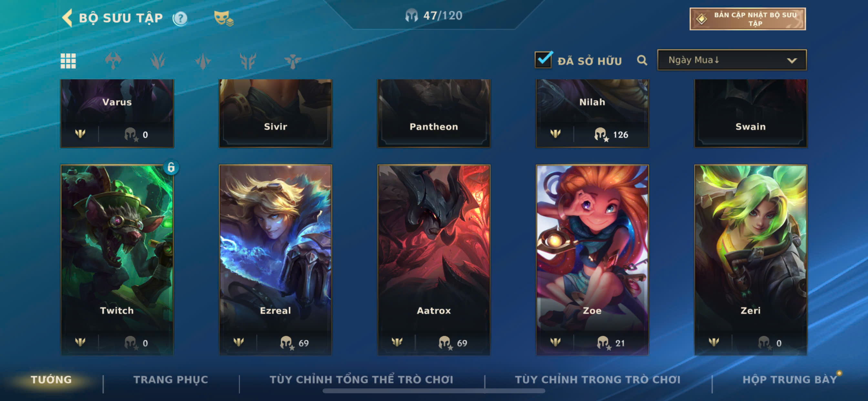Uncheck the ĐÃ SỞ HỮU checkbox

pos(543,59)
